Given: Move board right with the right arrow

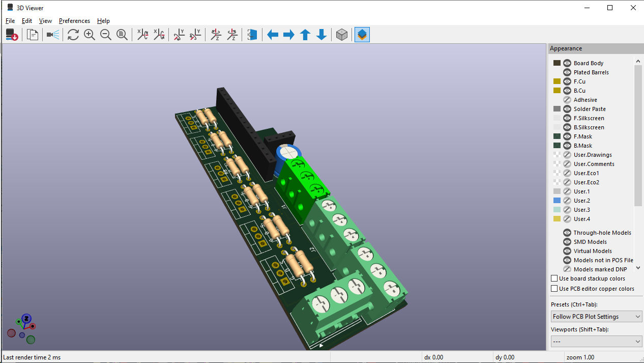Looking at the screenshot, I should tap(289, 35).
